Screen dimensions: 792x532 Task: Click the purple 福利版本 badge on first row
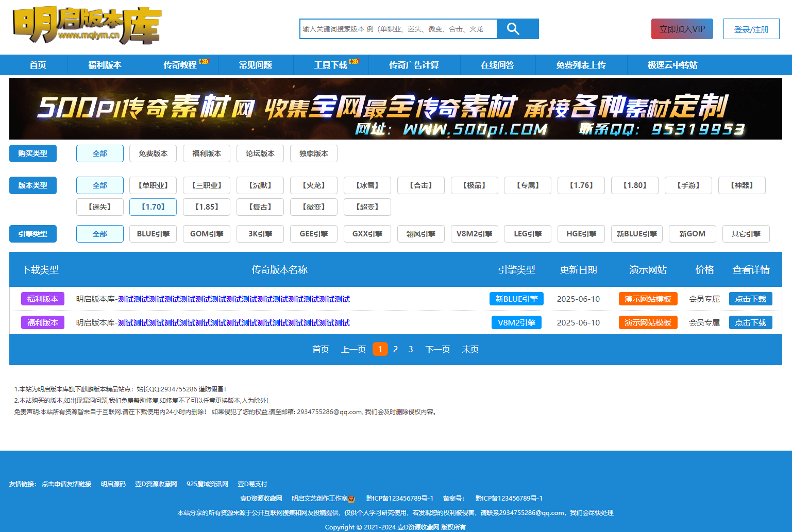coord(43,299)
